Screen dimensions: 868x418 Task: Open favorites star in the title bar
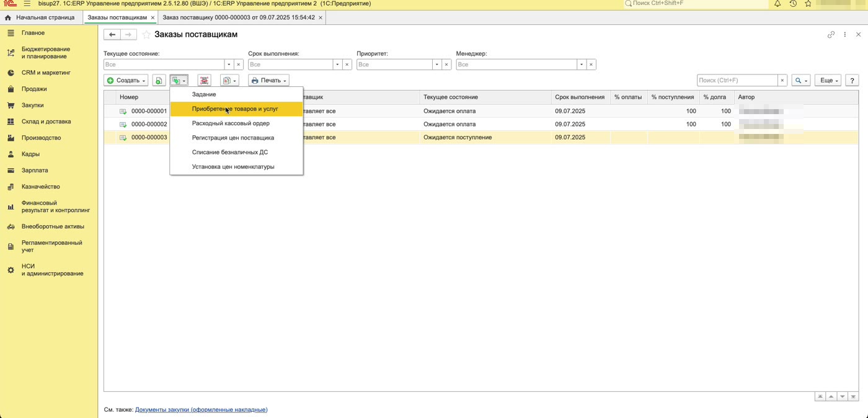[808, 4]
